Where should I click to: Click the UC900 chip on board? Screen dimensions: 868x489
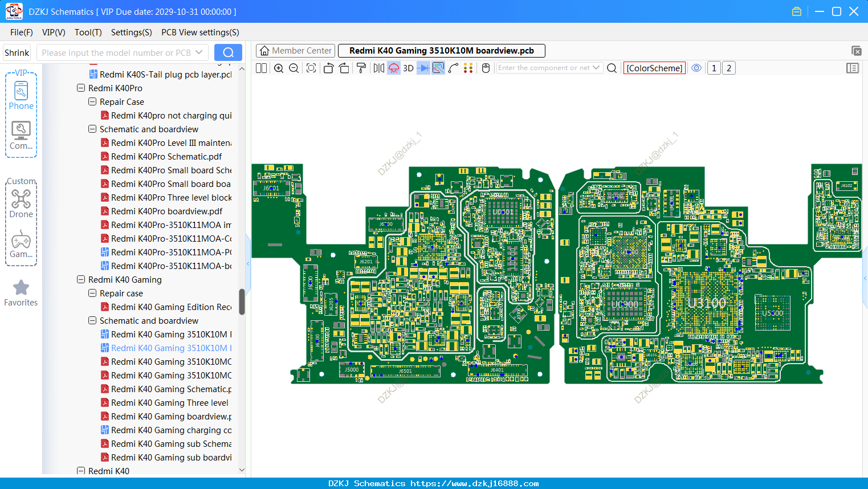[625, 304]
